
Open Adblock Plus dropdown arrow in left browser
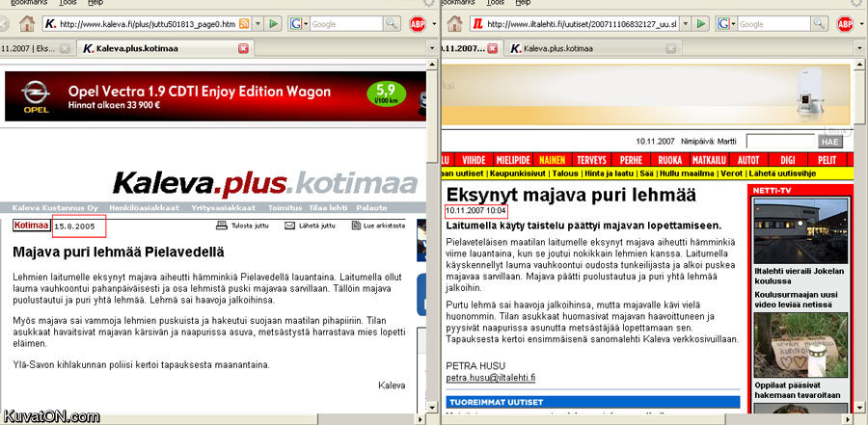(433, 24)
